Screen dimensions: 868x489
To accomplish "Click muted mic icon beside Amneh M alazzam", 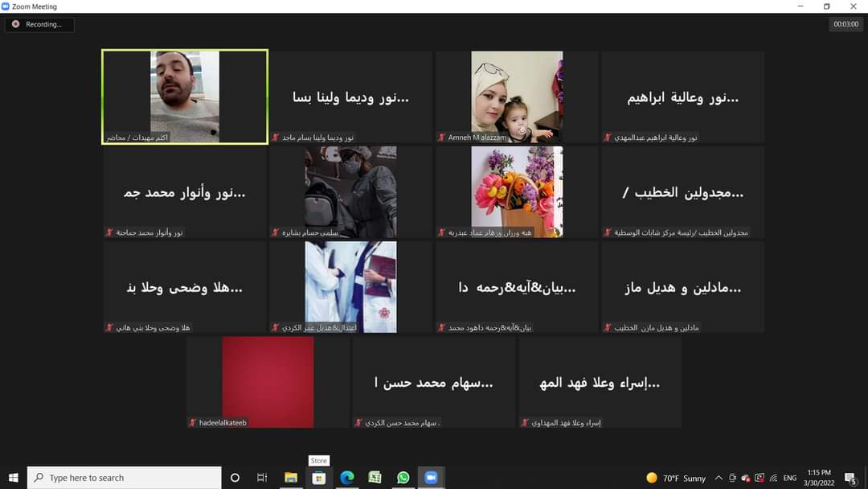I will 441,138.
